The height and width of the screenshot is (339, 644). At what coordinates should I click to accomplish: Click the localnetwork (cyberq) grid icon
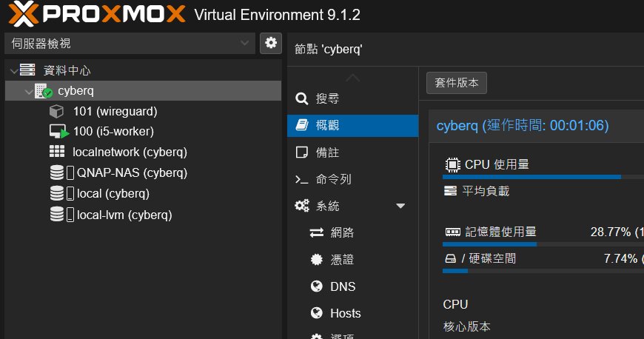click(x=57, y=152)
